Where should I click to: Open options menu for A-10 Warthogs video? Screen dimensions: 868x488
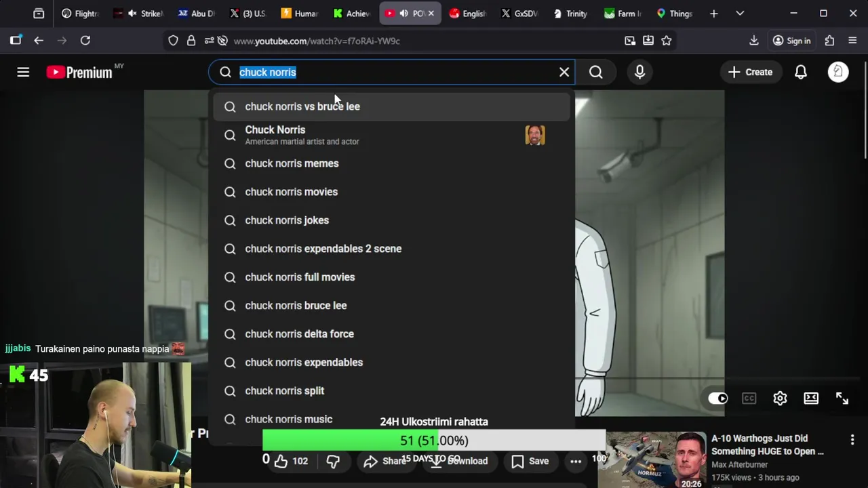pyautogui.click(x=852, y=440)
